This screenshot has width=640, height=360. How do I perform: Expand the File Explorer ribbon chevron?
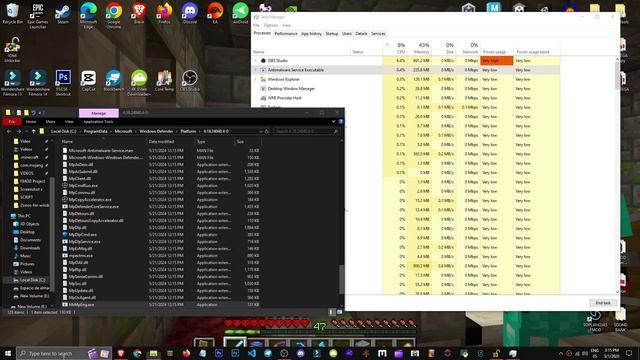(333, 122)
